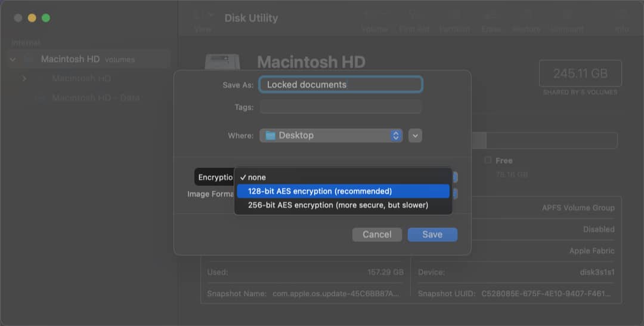Screen dimensions: 644x326
Task: Choose the checked "none" encryption option
Action: (x=343, y=177)
